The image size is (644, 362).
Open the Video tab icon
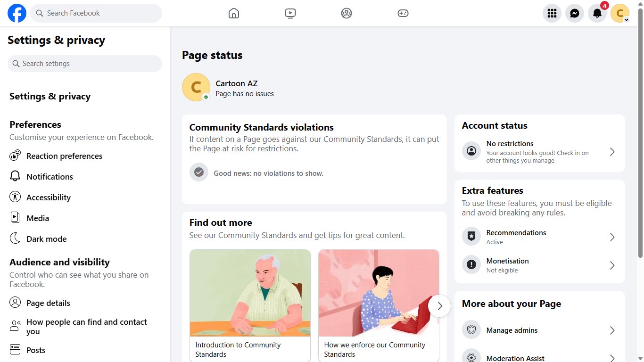(290, 13)
